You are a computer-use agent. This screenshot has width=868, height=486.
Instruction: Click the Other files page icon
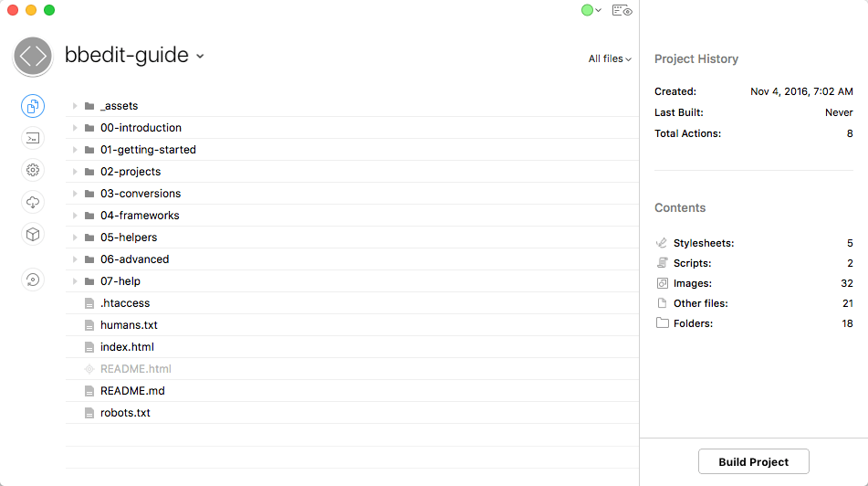662,303
